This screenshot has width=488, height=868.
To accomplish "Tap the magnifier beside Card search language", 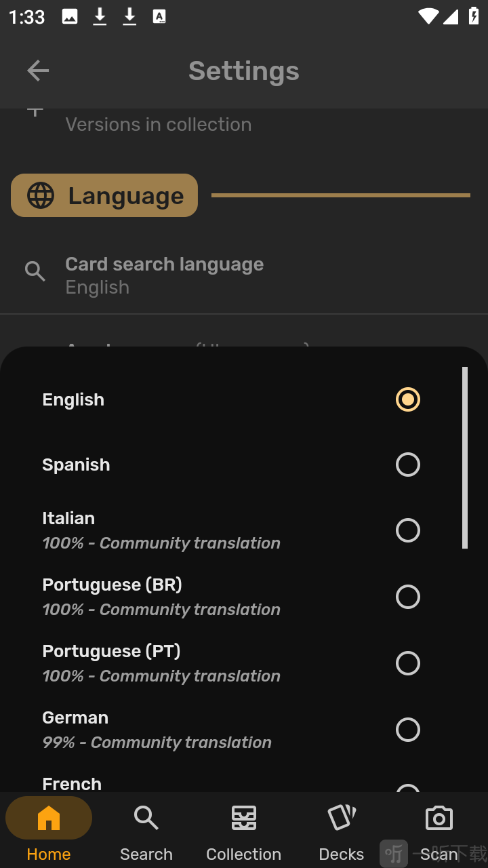I will coord(35,272).
